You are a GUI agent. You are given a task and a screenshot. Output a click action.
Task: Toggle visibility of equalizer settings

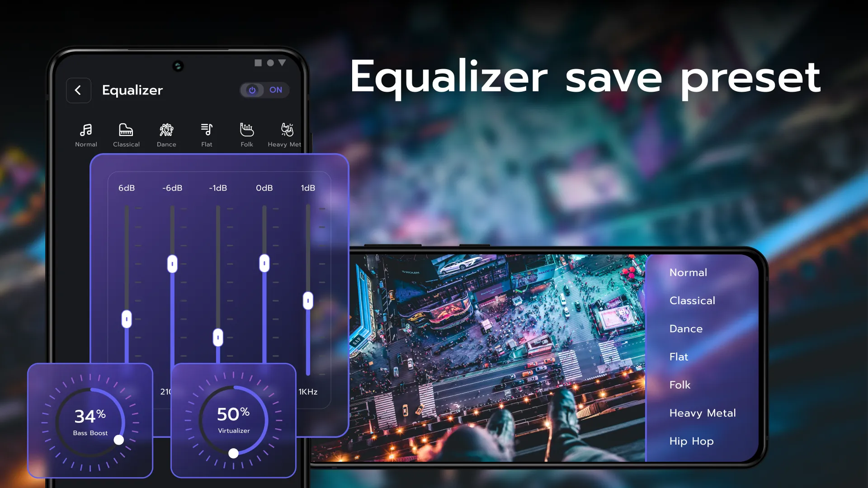pos(264,90)
